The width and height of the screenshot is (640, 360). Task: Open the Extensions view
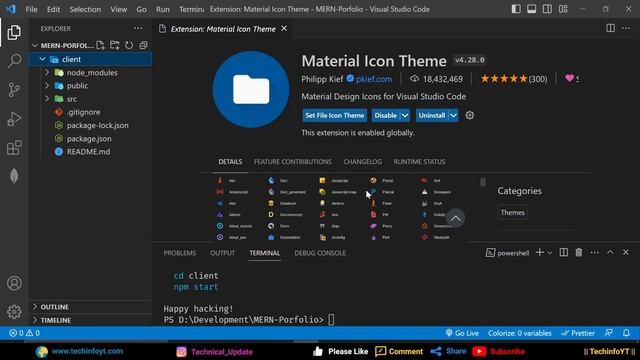[14, 148]
